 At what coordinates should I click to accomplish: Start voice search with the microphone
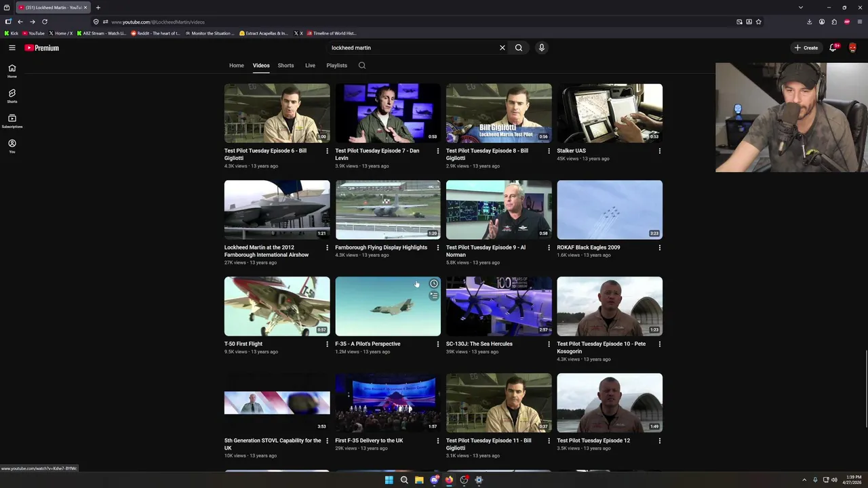click(x=541, y=48)
